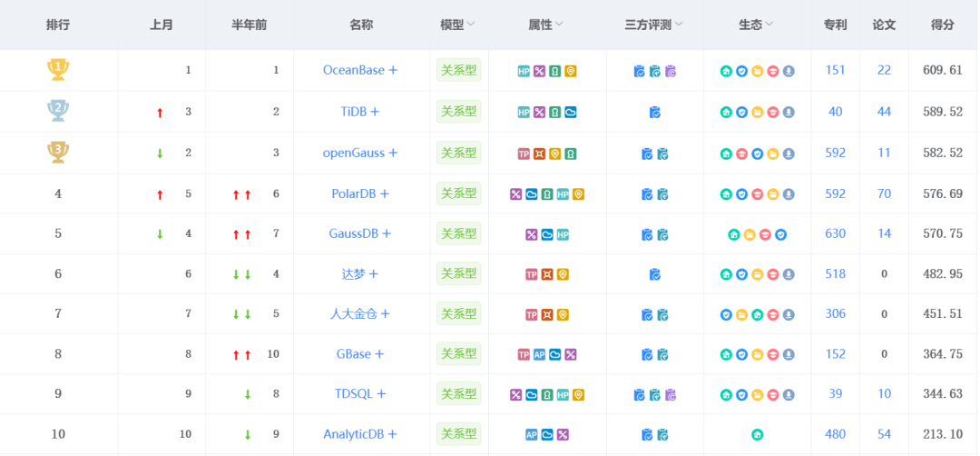This screenshot has height=456, width=980.
Task: Click patent count 630 for GaussDB
Action: click(835, 234)
